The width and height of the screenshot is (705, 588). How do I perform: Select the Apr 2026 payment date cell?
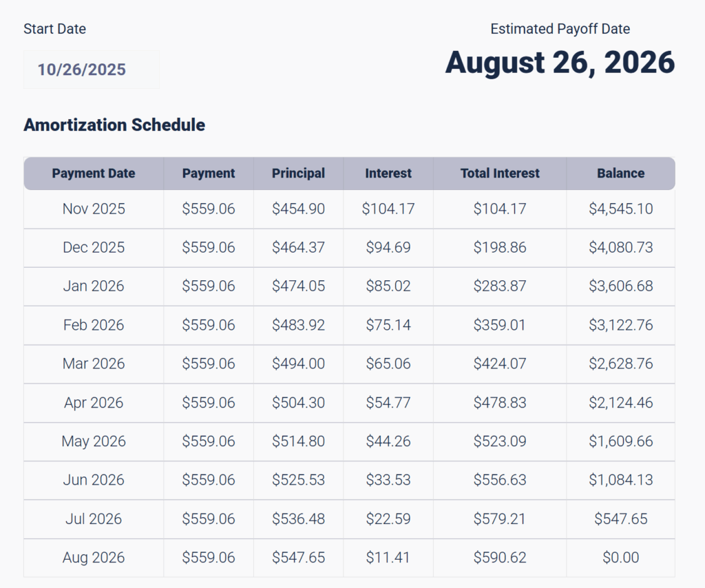94,402
